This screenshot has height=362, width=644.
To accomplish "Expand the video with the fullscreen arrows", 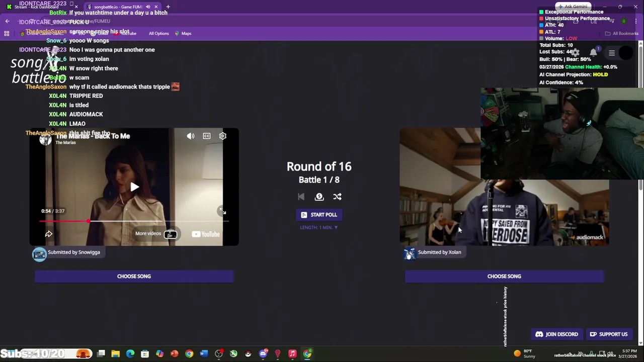I will click(222, 212).
